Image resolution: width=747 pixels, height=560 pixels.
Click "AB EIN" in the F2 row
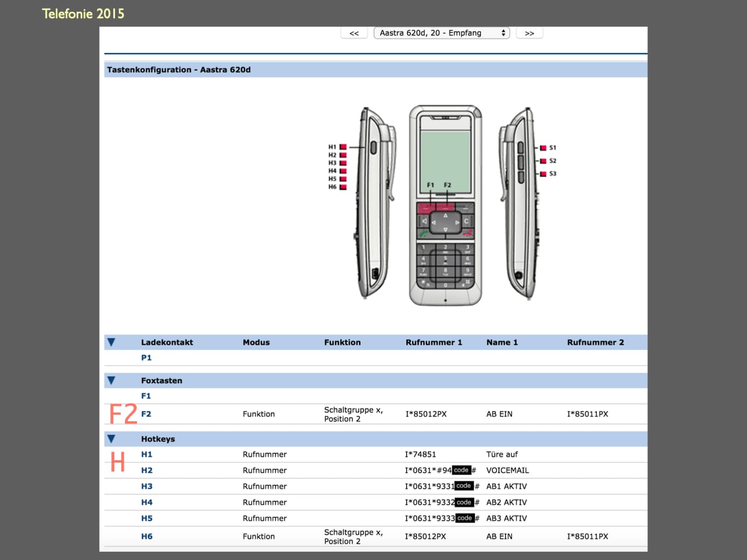(x=500, y=414)
